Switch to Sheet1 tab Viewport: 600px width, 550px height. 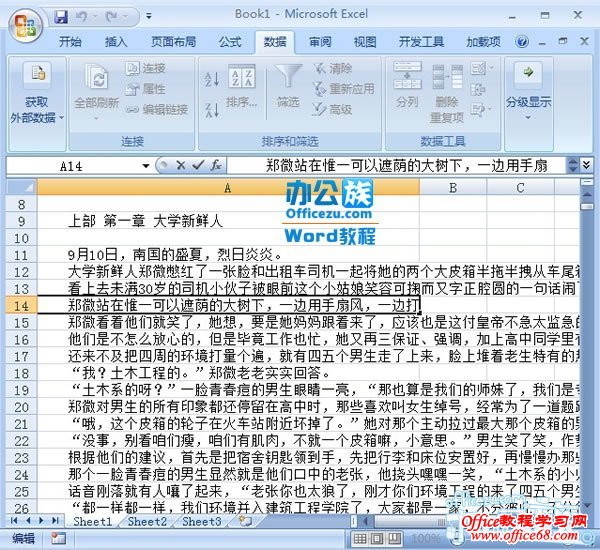pos(93,521)
